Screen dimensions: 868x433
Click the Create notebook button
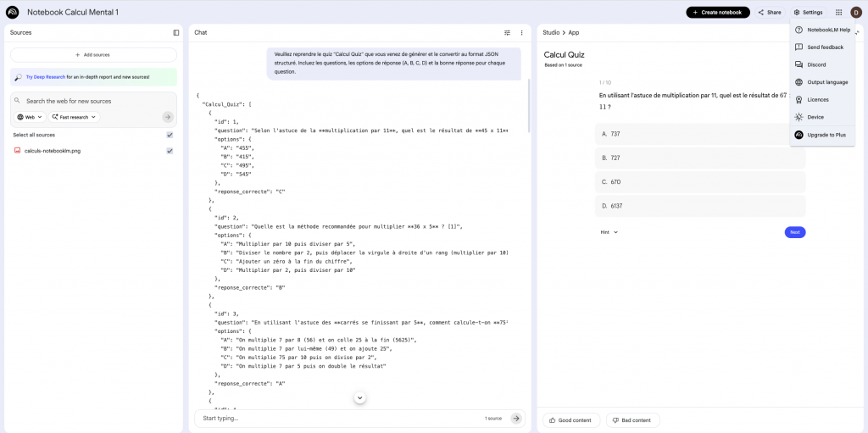(717, 12)
